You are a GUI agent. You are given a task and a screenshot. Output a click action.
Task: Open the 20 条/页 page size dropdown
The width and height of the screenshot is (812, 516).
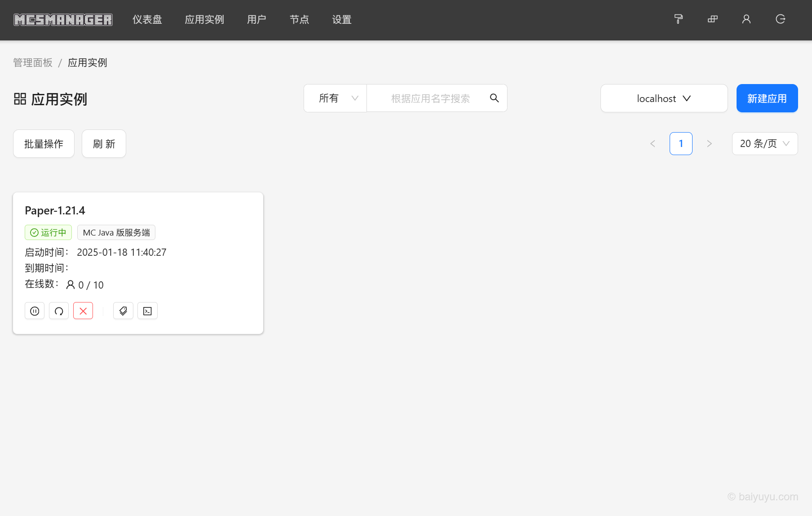coord(764,143)
